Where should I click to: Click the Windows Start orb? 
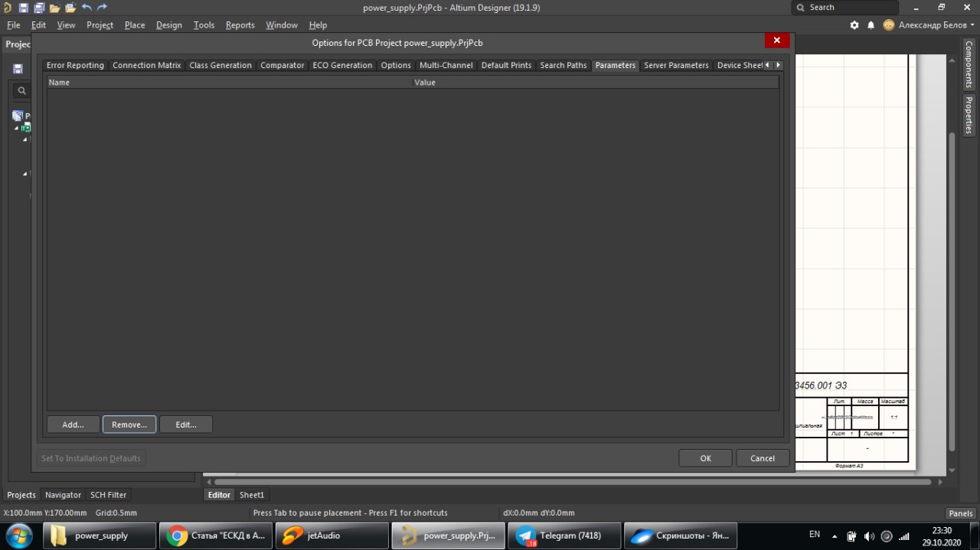tap(18, 535)
